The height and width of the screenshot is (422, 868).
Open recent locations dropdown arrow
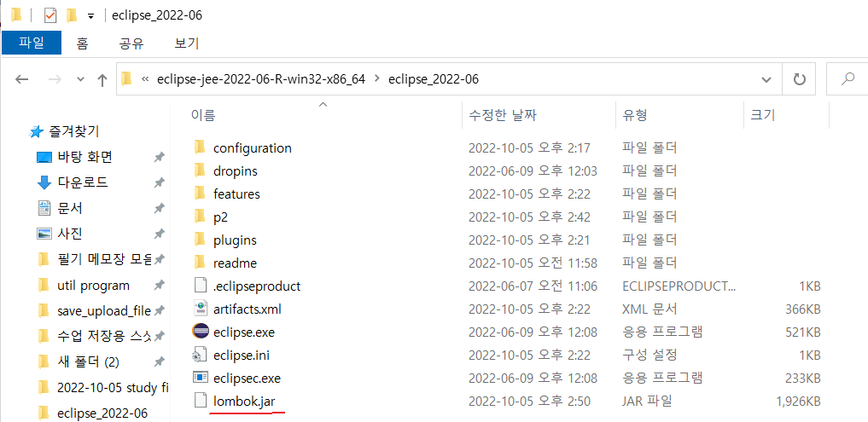click(81, 79)
